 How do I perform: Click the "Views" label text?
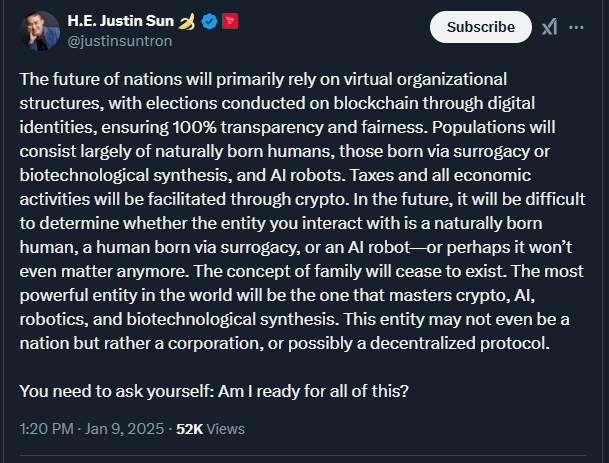click(226, 429)
